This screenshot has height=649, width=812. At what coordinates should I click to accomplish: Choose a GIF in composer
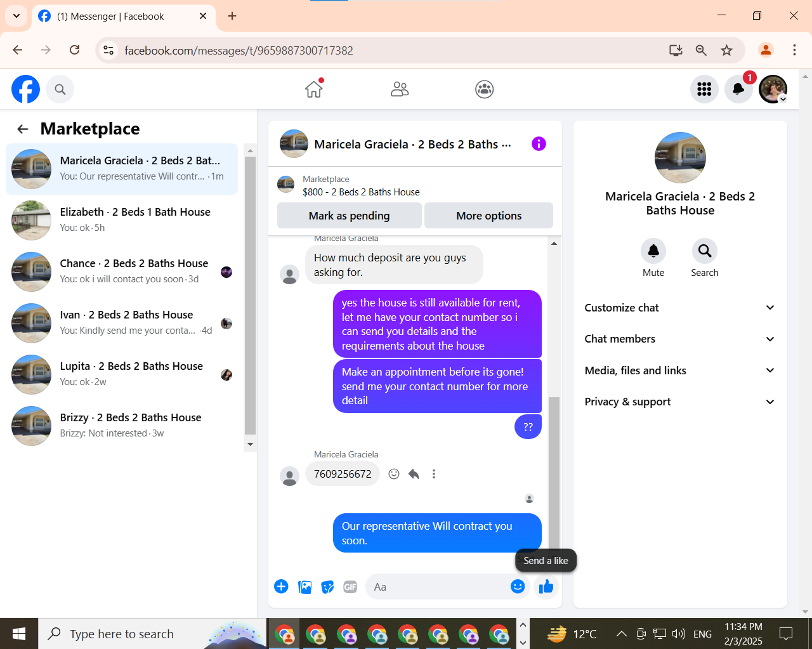pos(350,587)
